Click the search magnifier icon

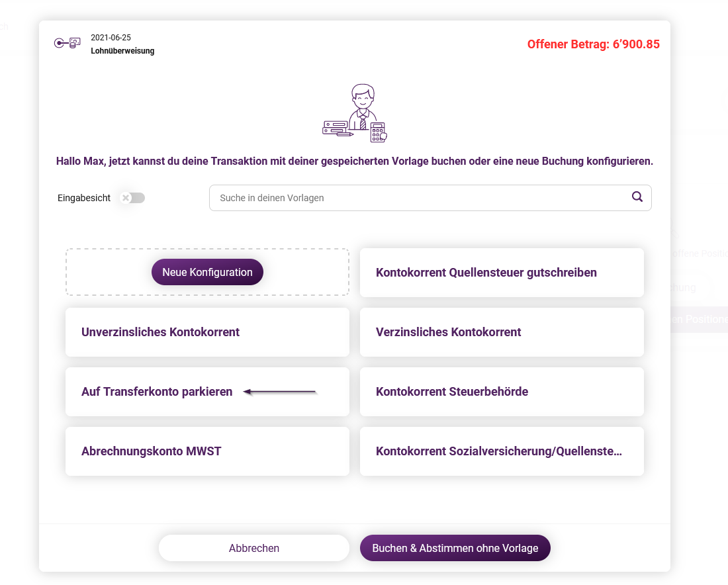637,197
